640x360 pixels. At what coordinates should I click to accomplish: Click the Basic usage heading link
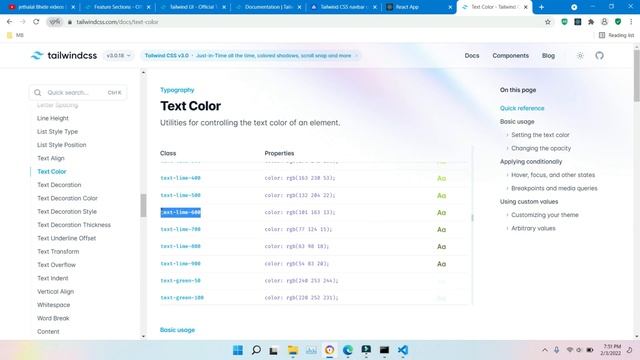coord(177,330)
